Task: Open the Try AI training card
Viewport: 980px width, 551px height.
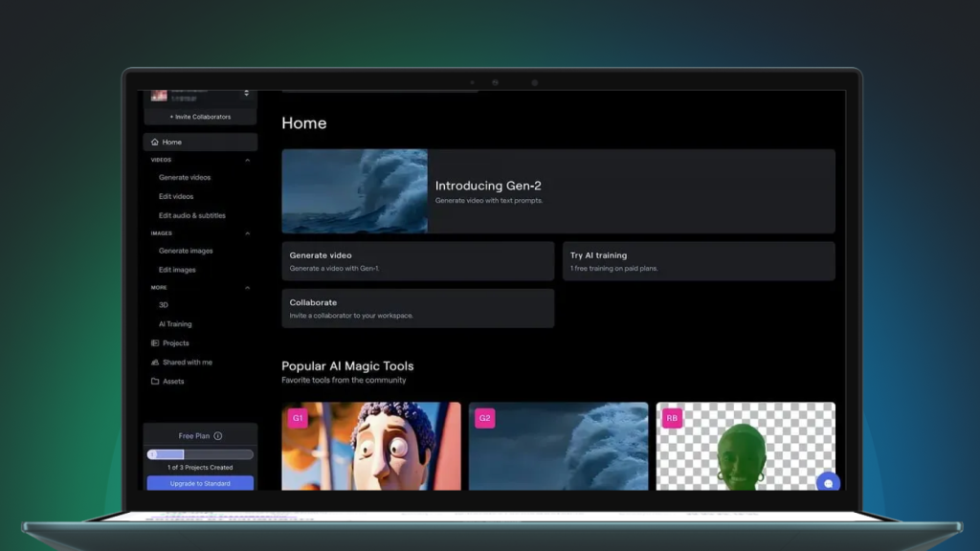Action: point(699,261)
